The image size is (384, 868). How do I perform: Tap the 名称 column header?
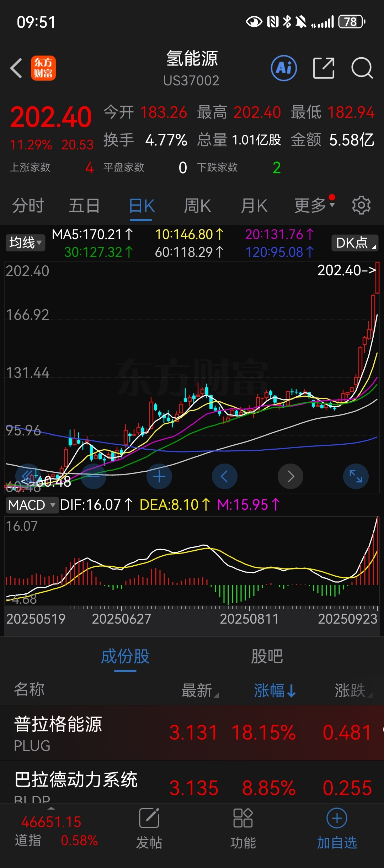[x=29, y=689]
